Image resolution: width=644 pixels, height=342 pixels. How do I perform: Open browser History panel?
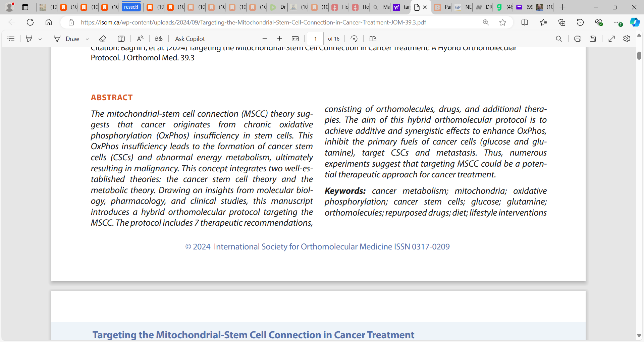pos(580,22)
